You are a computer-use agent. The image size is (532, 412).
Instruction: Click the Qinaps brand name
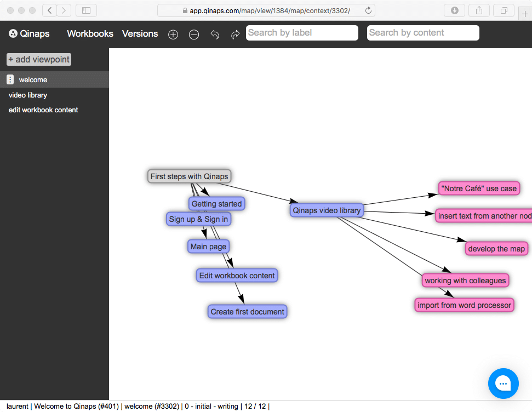coord(35,33)
